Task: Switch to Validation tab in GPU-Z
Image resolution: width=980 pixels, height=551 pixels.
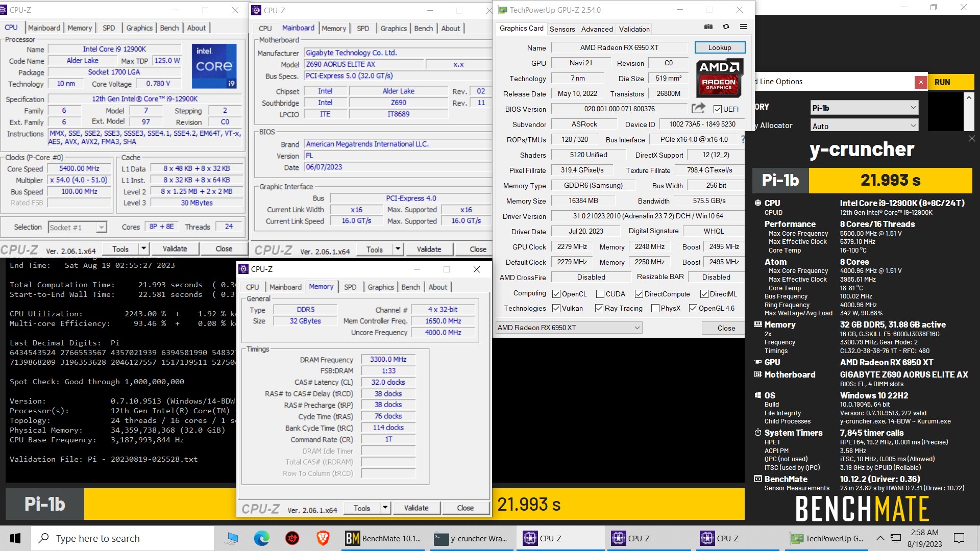Action: (634, 29)
